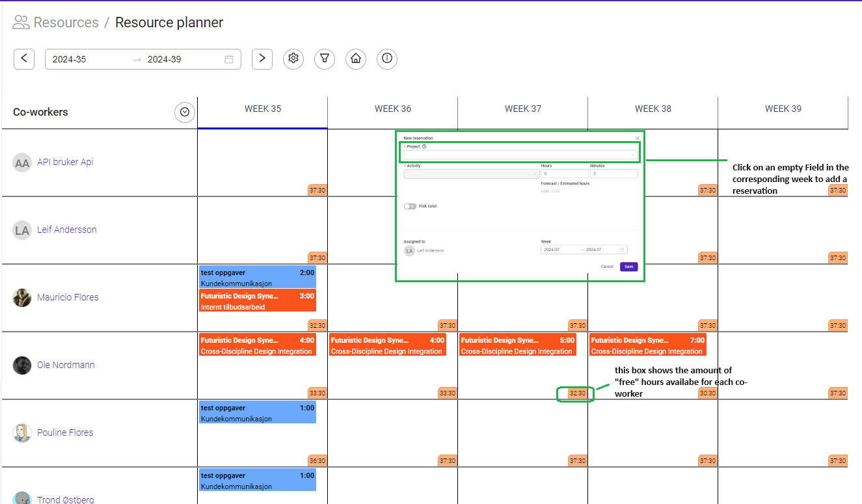Click Cancel in the reservation dialog
862x504 pixels.
[607, 267]
